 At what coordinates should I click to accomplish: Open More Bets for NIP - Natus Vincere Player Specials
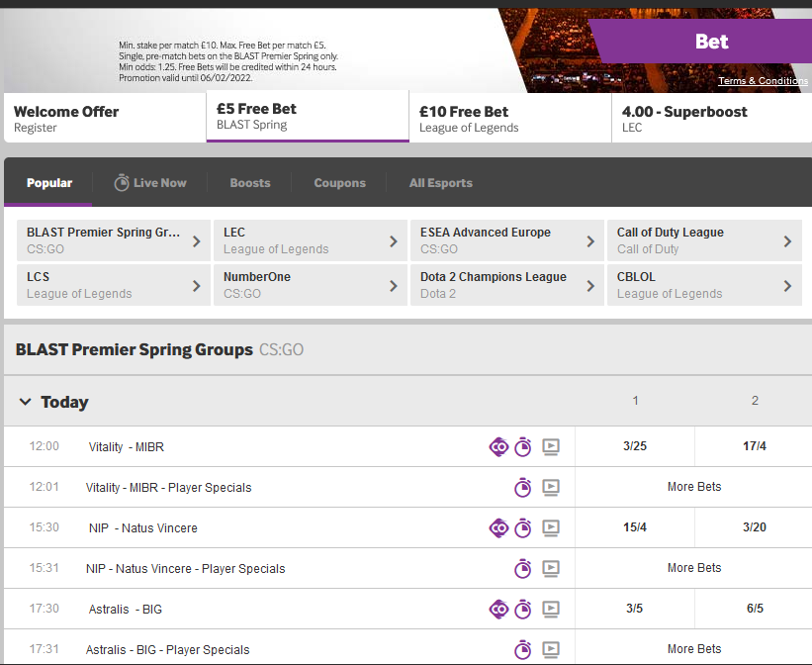(x=694, y=568)
